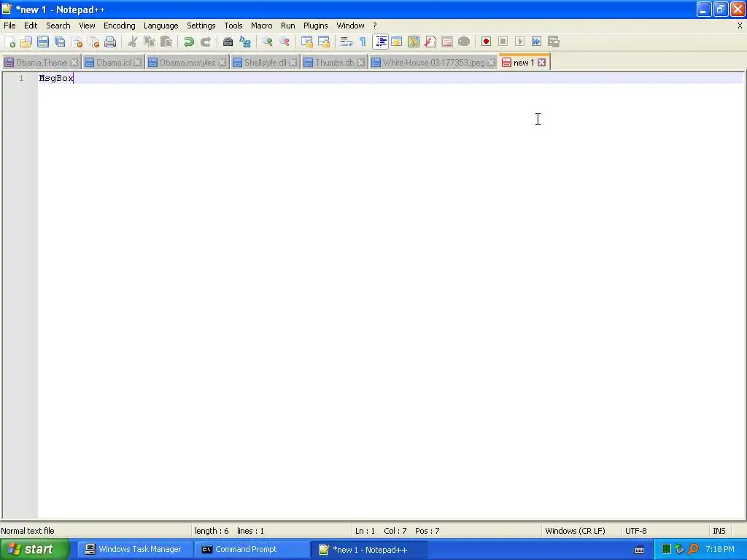The height and width of the screenshot is (560, 747).
Task: Toggle word wrap
Action: 347,42
